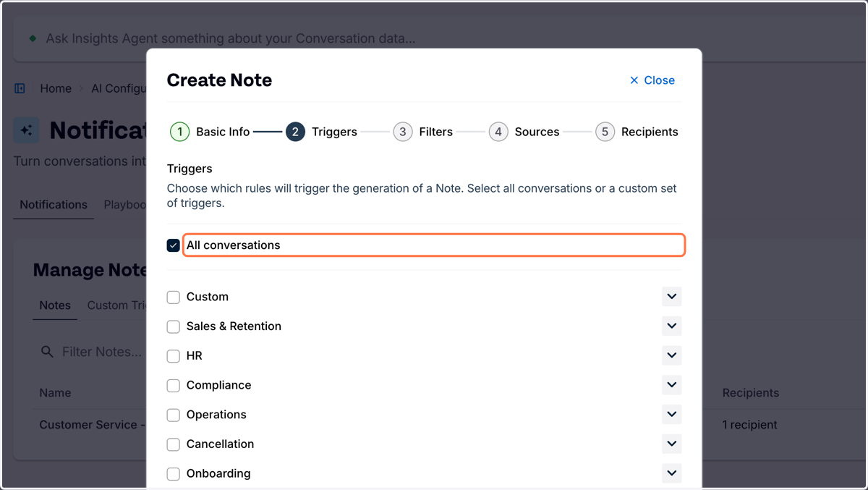This screenshot has height=490, width=868.
Task: Click the Name column header
Action: [55, 393]
